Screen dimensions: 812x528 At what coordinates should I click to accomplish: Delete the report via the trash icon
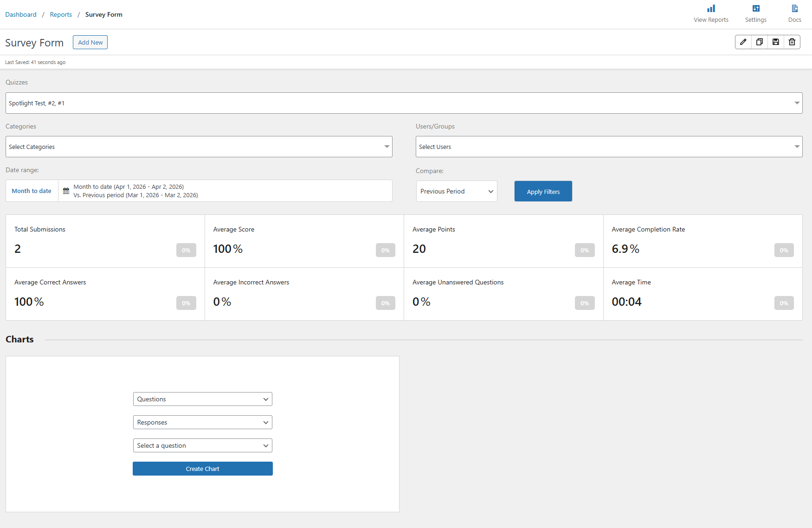(792, 42)
